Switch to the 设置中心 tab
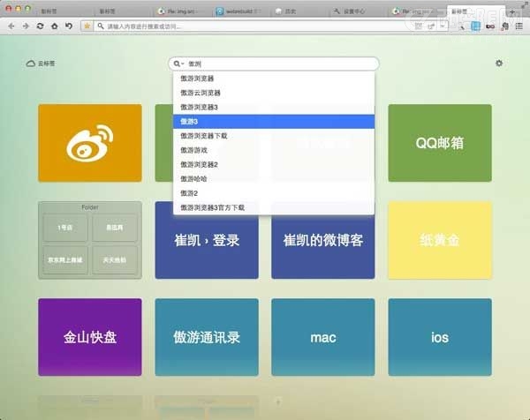 (353, 12)
